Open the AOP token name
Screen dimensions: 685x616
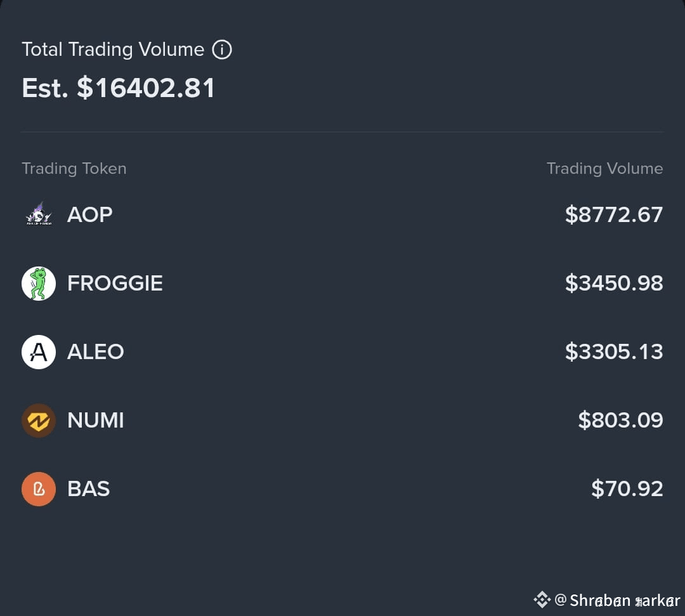tap(89, 214)
